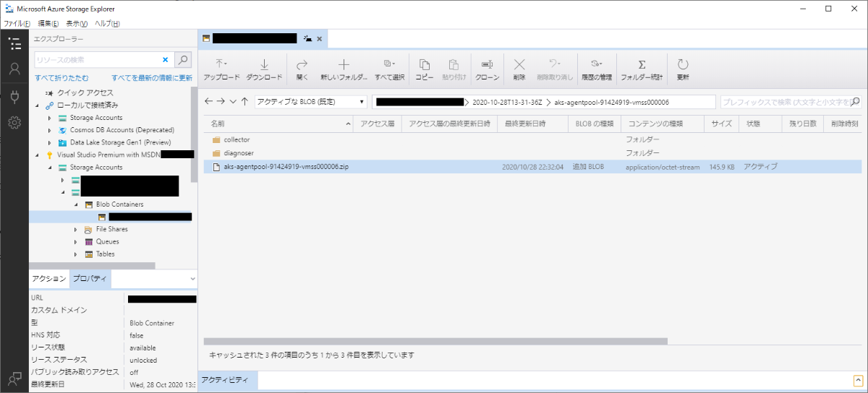868x393 pixels.
Task: Click the feedback icon in the sidebar
Action: [x=14, y=378]
